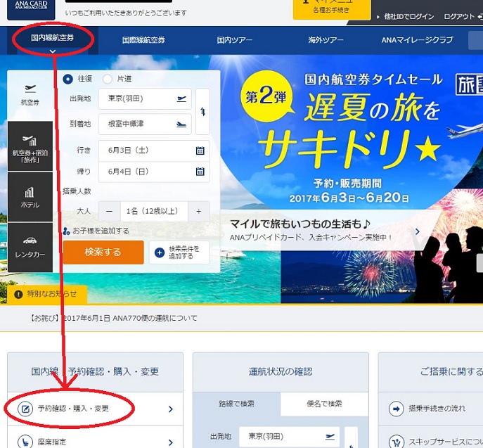Open the flight status 出発地 東京(羽田) field
The height and width of the screenshot is (448, 483).
coord(289,437)
